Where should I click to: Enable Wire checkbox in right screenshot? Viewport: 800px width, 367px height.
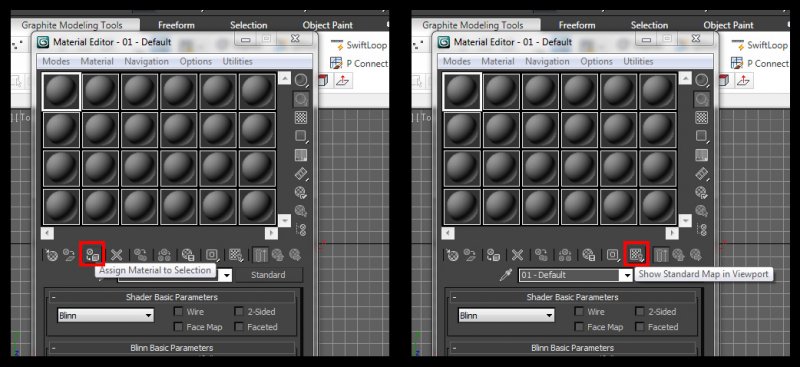[579, 311]
